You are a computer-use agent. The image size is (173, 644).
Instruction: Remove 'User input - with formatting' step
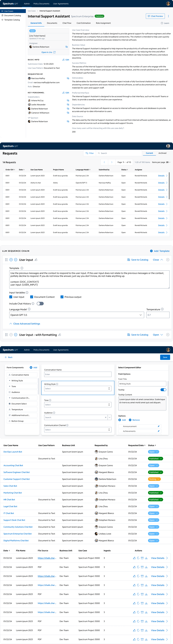168,335
